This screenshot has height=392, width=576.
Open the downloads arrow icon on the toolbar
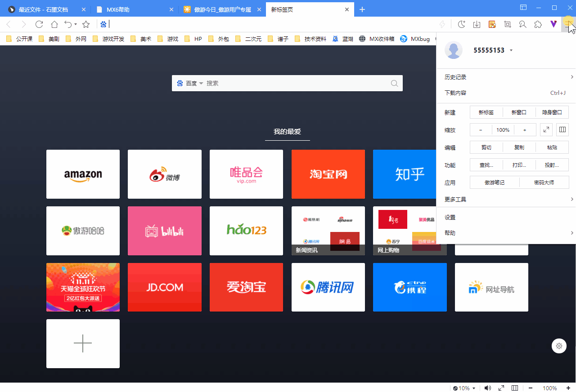point(477,24)
